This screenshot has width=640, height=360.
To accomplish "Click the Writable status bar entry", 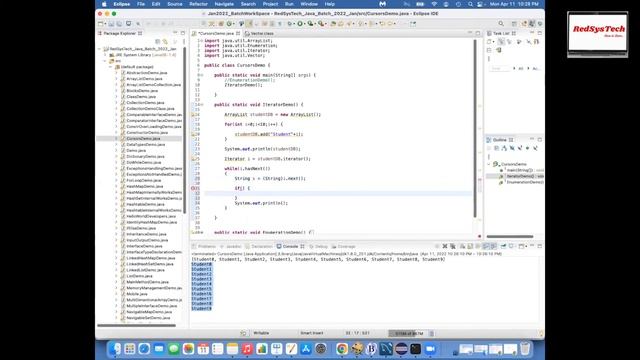I will [261, 333].
